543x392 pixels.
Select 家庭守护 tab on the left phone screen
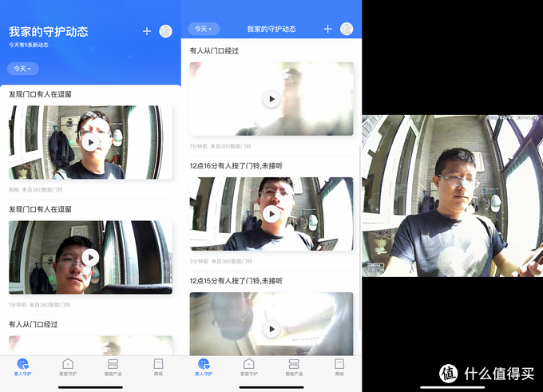tap(68, 367)
